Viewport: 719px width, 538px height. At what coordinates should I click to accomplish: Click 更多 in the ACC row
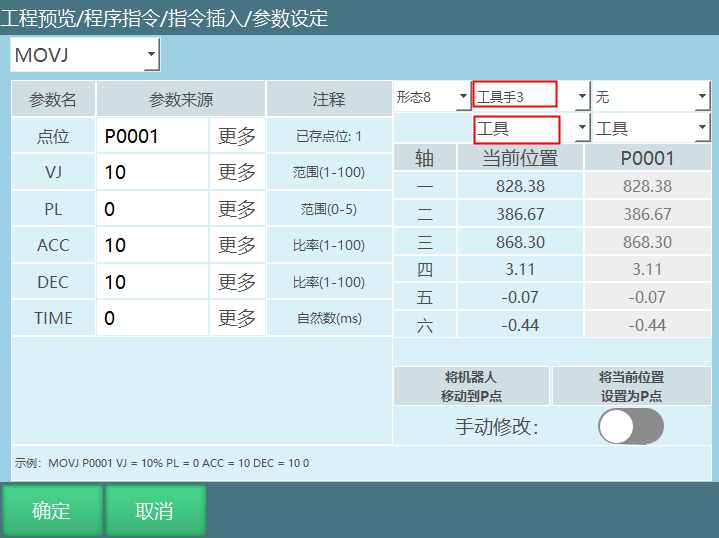pos(237,245)
